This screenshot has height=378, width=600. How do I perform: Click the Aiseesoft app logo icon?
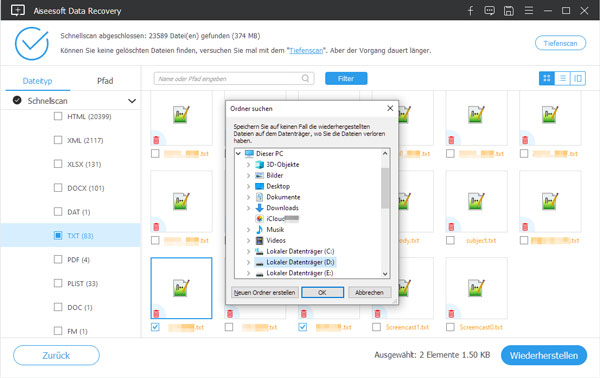click(x=18, y=10)
